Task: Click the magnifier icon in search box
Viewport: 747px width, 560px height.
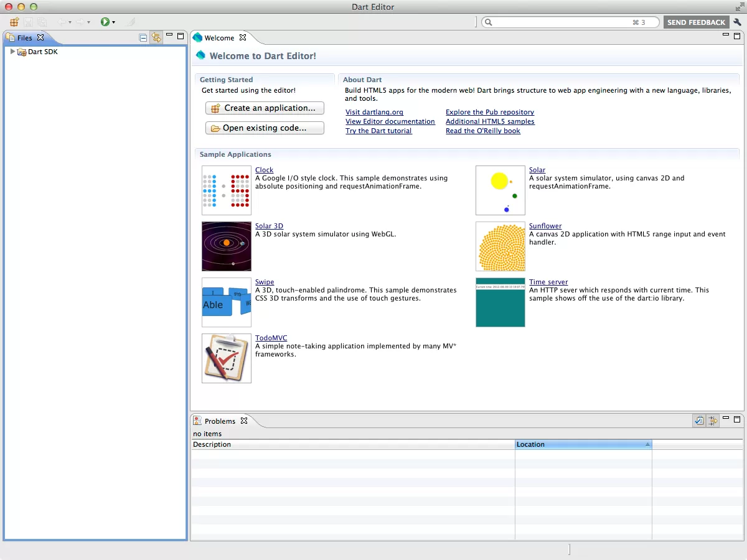Action: point(489,22)
